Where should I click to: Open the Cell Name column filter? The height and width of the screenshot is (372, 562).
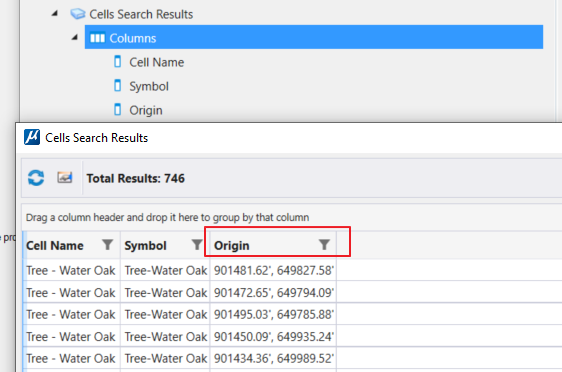(108, 245)
